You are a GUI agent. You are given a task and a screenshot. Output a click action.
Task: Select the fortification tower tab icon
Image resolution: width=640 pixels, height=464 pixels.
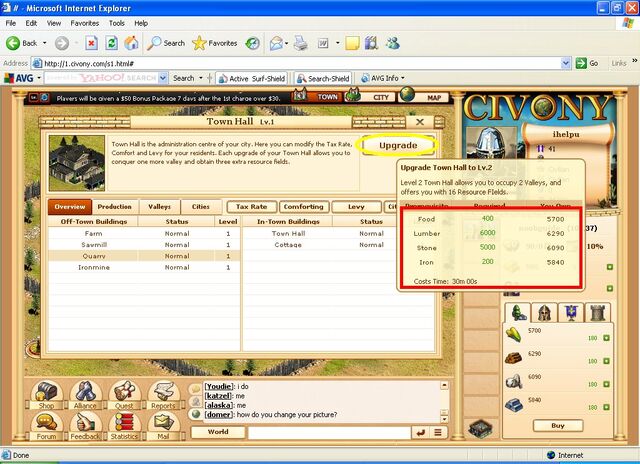[x=598, y=313]
